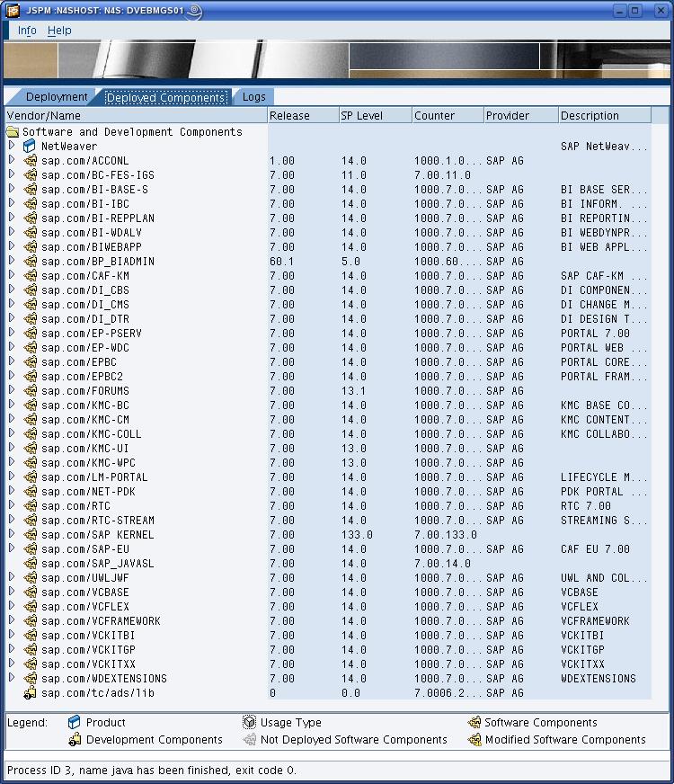Viewport: 674px width, 784px height.
Task: Expand the NetWeaver tree node
Action: 12,146
